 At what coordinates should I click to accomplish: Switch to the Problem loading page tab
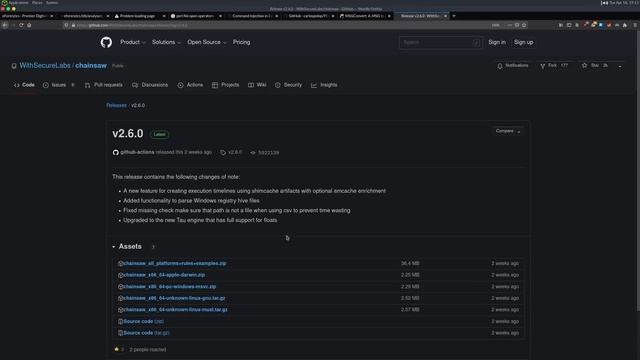point(140,16)
